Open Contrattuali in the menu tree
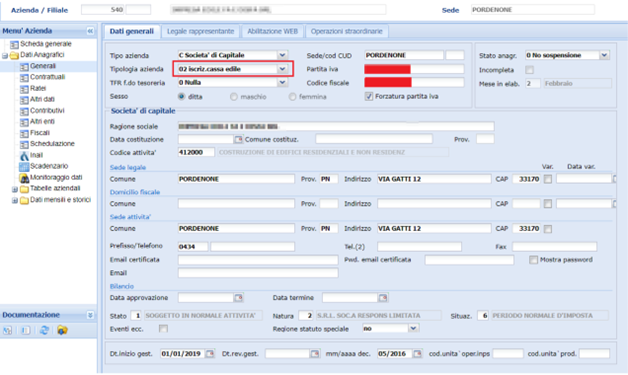628x375 pixels. [48, 77]
